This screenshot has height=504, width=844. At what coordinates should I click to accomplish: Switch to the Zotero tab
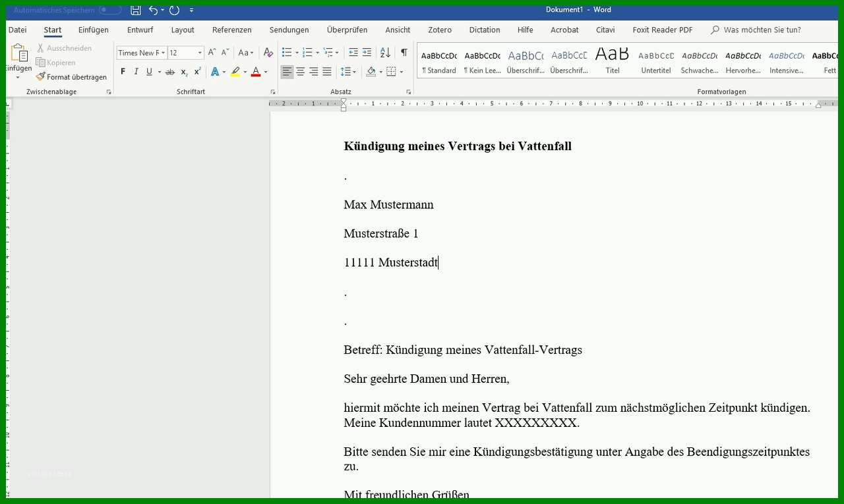click(x=440, y=30)
